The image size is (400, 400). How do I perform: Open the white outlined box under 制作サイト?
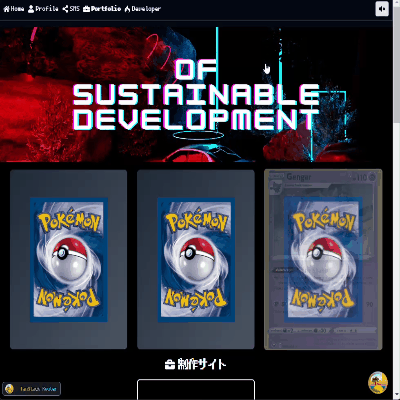point(196,389)
